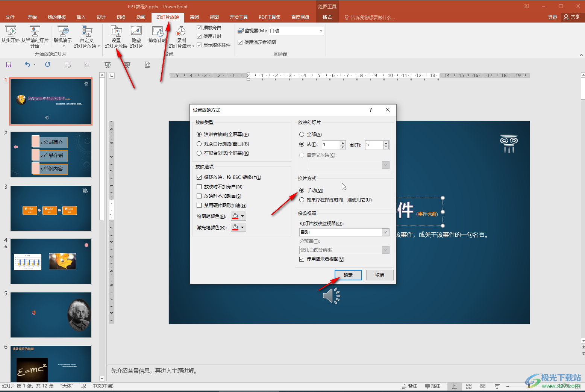Switch to slide sorter view icon
The height and width of the screenshot is (392, 585).
click(x=469, y=386)
